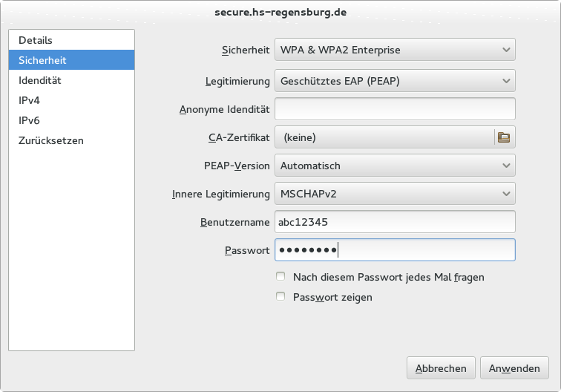This screenshot has height=392, width=561.
Task: Go to the IPv4 section
Action: tap(30, 100)
